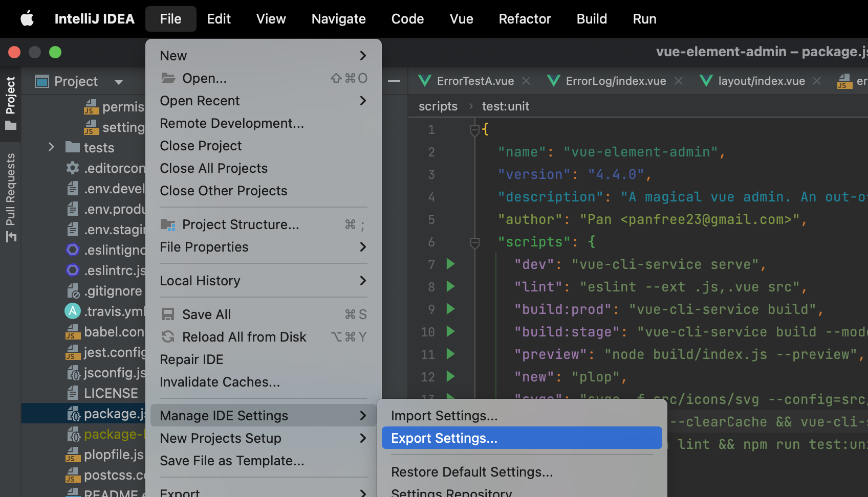
Task: Choose Close Project
Action: pyautogui.click(x=264, y=146)
